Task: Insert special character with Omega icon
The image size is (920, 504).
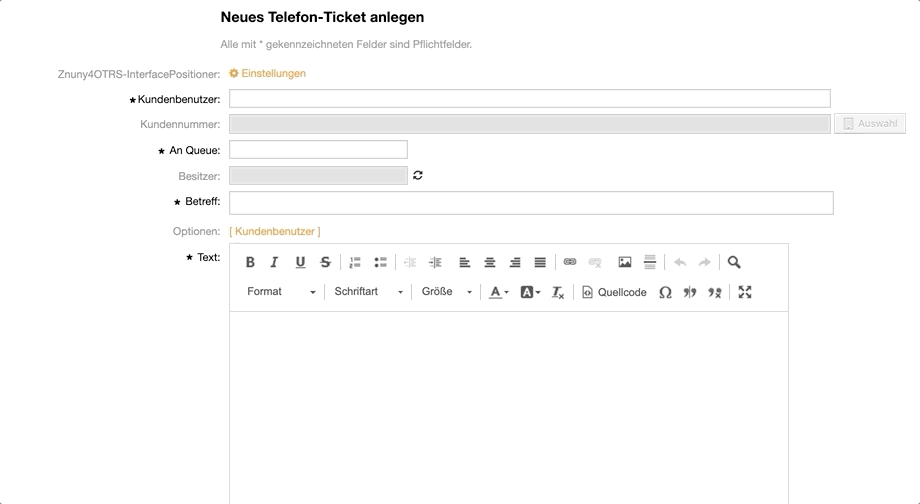Action: pyautogui.click(x=665, y=292)
